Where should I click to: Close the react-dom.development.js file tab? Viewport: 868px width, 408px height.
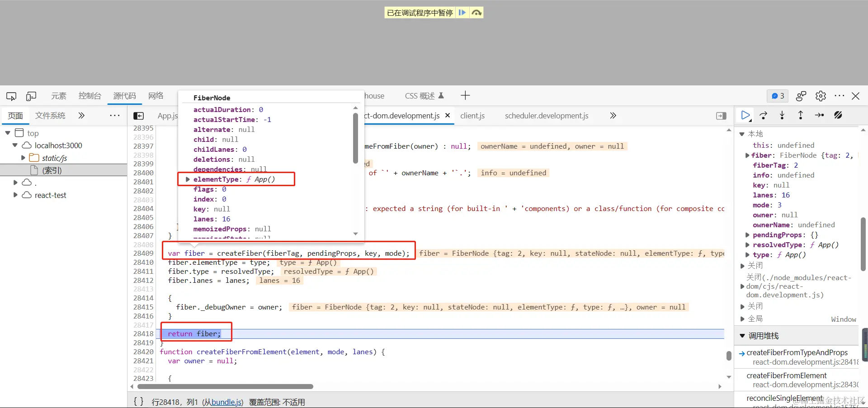(448, 115)
